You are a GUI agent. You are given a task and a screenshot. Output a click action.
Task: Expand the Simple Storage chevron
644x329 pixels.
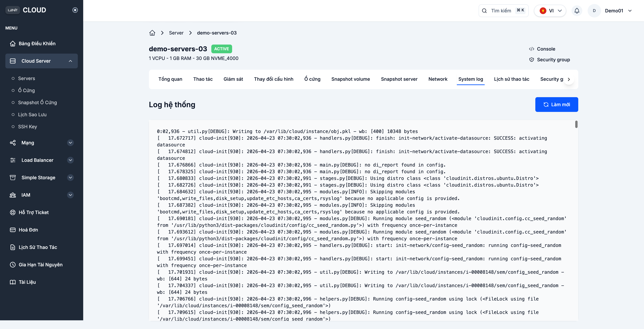coord(70,177)
